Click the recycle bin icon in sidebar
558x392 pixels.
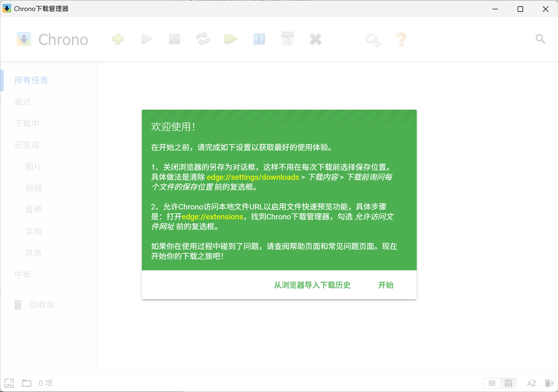[x=18, y=305]
